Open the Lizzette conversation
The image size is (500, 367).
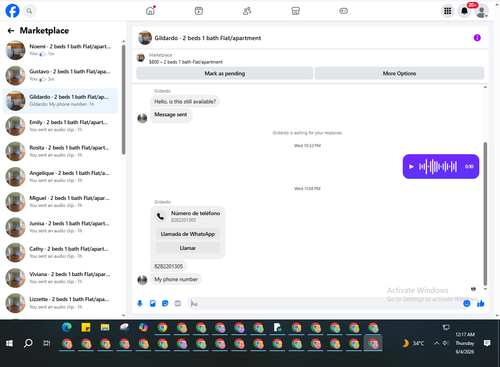point(60,303)
